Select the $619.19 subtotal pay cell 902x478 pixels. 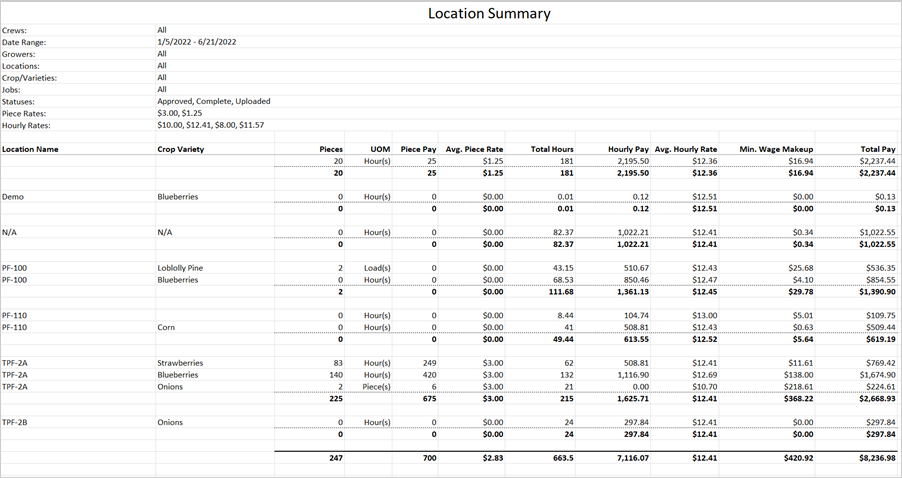(x=881, y=339)
